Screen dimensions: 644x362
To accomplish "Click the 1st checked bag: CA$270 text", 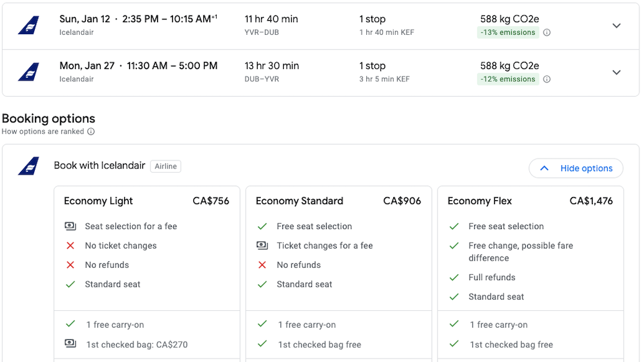I will coord(137,345).
